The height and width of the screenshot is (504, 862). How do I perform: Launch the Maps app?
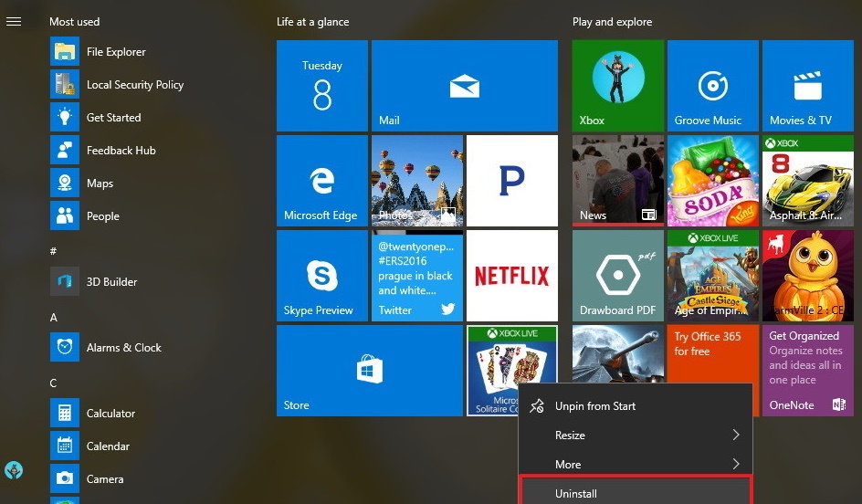[x=82, y=183]
